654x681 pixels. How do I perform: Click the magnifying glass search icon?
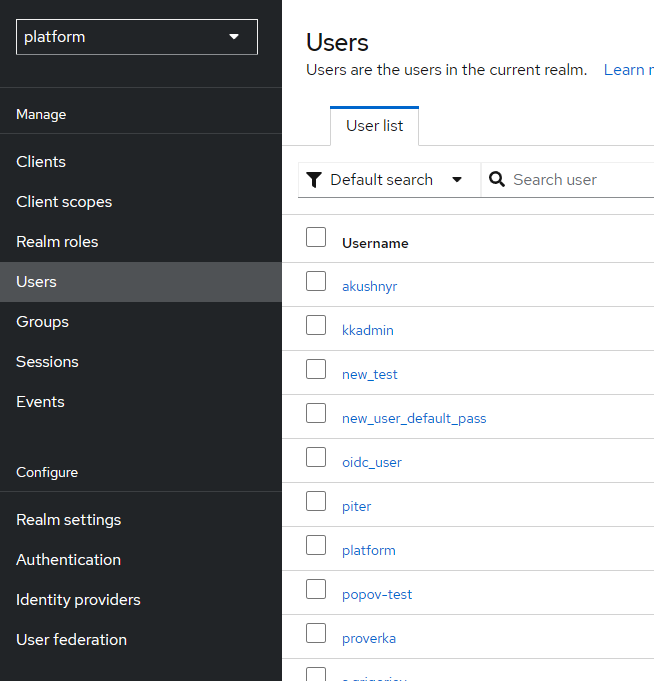(497, 179)
